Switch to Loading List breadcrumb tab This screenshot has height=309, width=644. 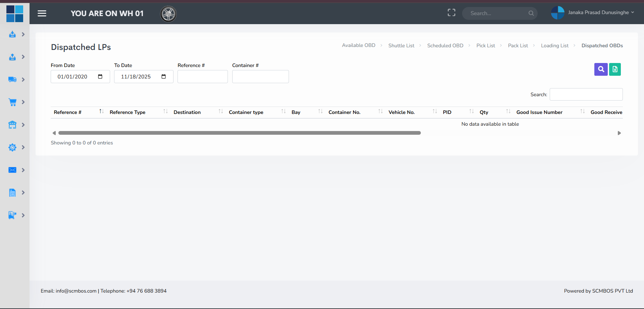click(x=554, y=46)
